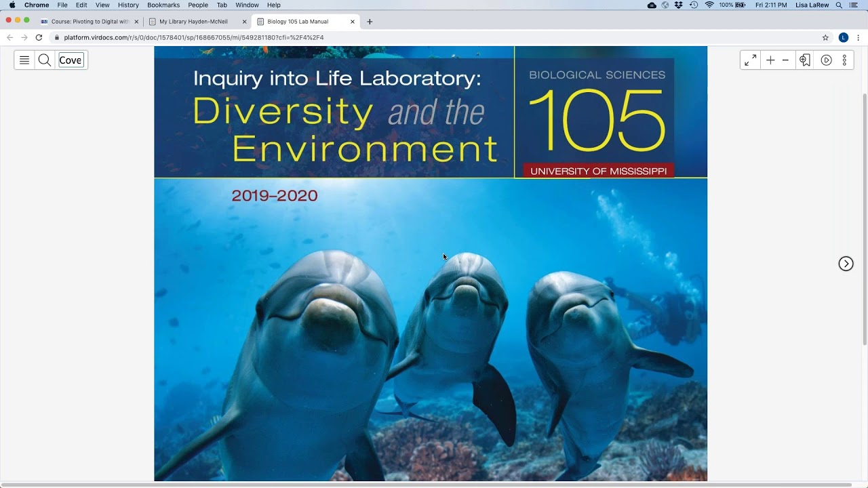Zoom out with the minus icon
The image size is (868, 488).
pos(785,60)
